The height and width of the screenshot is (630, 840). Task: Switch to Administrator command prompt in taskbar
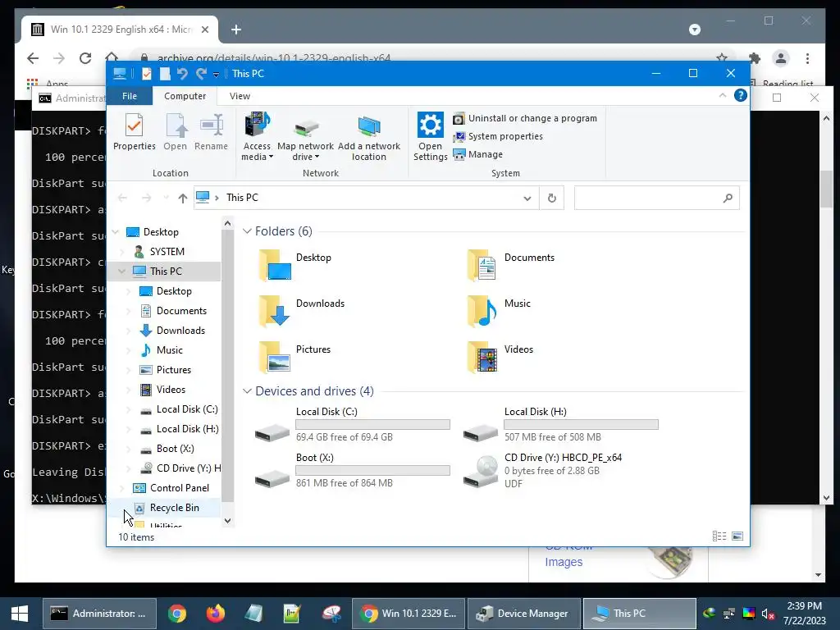[99, 614]
